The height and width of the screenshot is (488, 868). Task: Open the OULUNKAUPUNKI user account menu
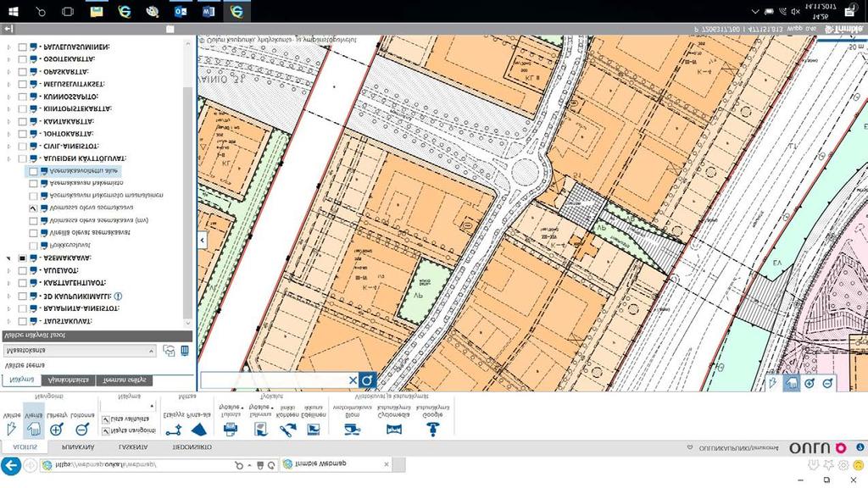point(738,447)
